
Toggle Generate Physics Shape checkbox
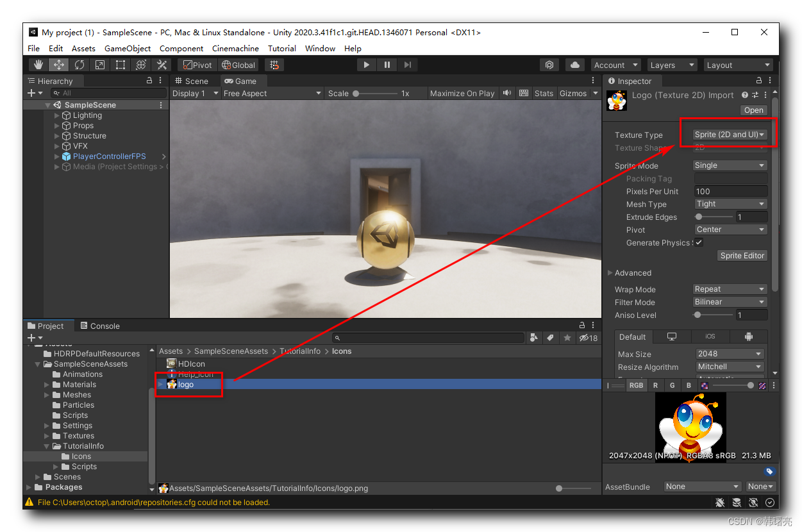(x=699, y=242)
